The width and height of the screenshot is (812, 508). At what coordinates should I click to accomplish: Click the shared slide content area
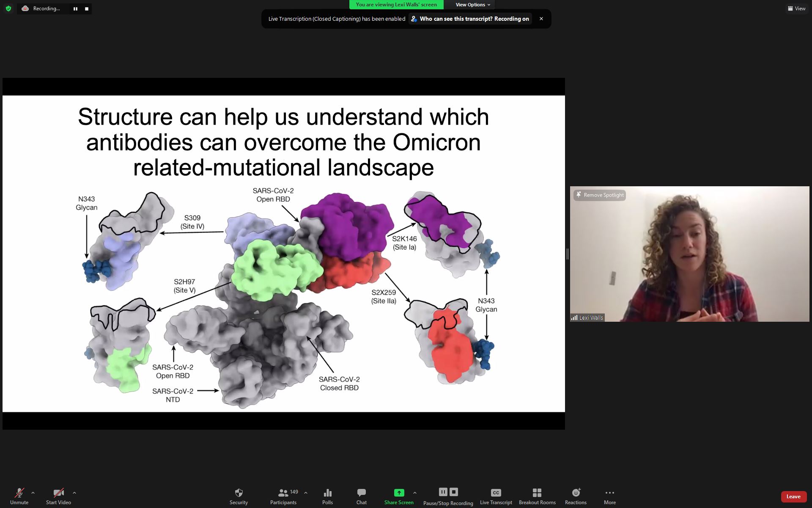coord(283,254)
